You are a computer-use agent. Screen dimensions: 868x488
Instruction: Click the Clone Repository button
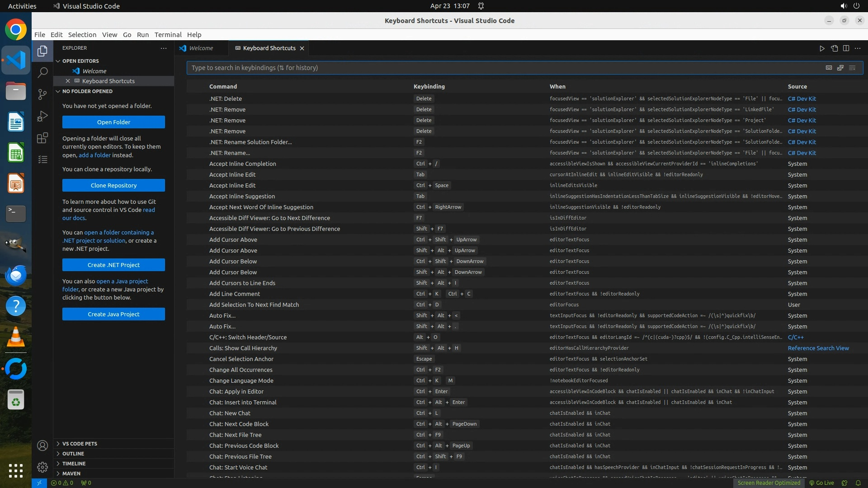(113, 185)
